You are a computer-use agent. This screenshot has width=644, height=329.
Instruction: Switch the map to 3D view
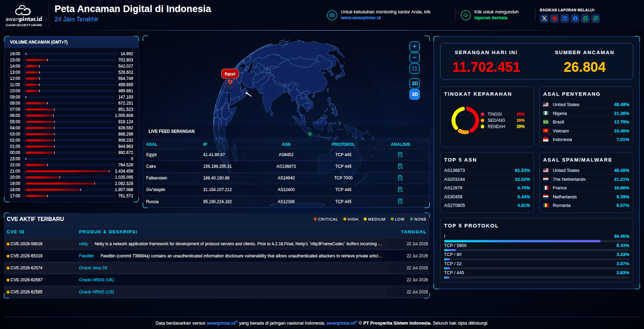(x=414, y=94)
